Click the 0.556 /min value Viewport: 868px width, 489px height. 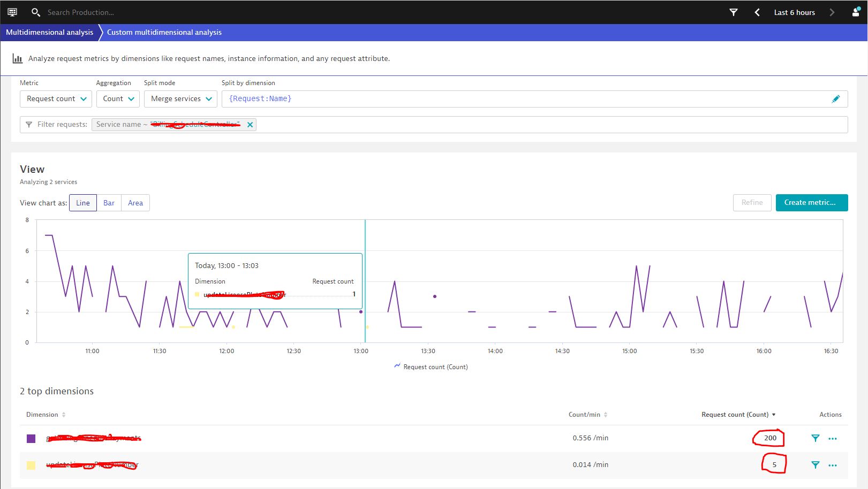pos(590,438)
